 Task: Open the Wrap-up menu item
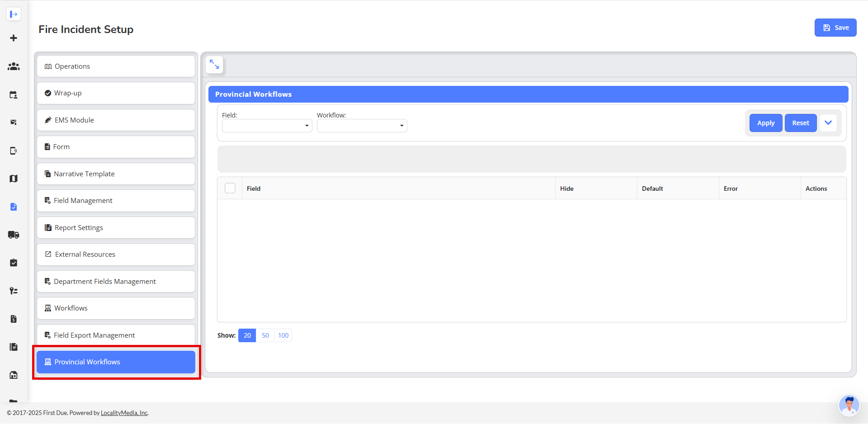click(116, 93)
